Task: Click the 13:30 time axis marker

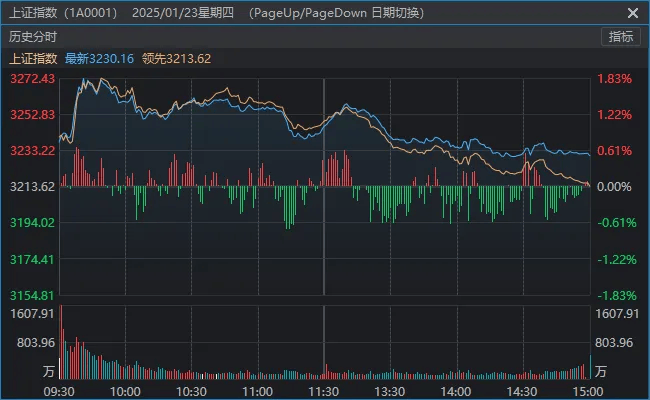Action: (389, 389)
